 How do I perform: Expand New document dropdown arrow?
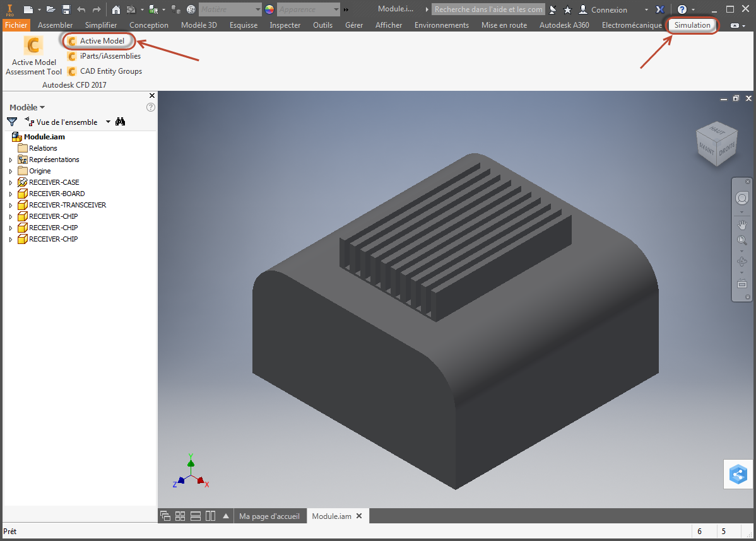pyautogui.click(x=40, y=9)
